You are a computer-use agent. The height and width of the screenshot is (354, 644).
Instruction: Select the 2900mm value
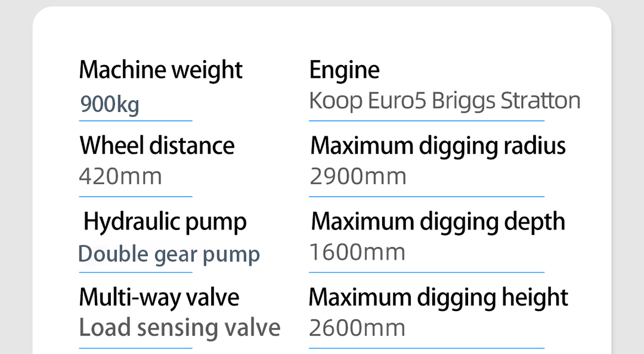tap(358, 176)
